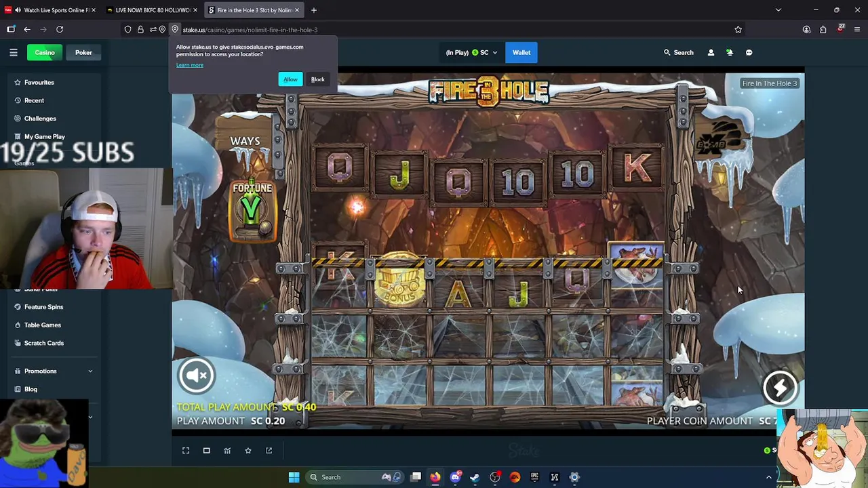This screenshot has height=488, width=868.
Task: Toggle theatre mode for the game
Action: [x=207, y=451]
